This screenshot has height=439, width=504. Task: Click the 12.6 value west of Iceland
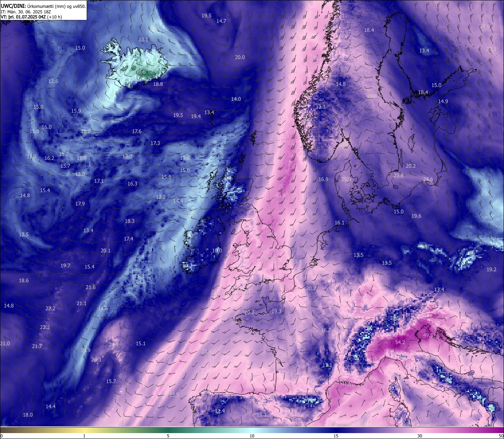click(53, 81)
